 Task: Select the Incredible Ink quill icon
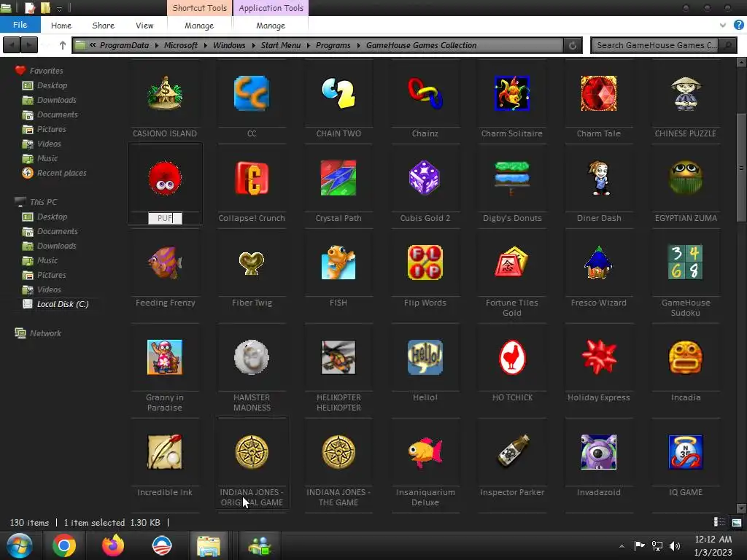(165, 452)
